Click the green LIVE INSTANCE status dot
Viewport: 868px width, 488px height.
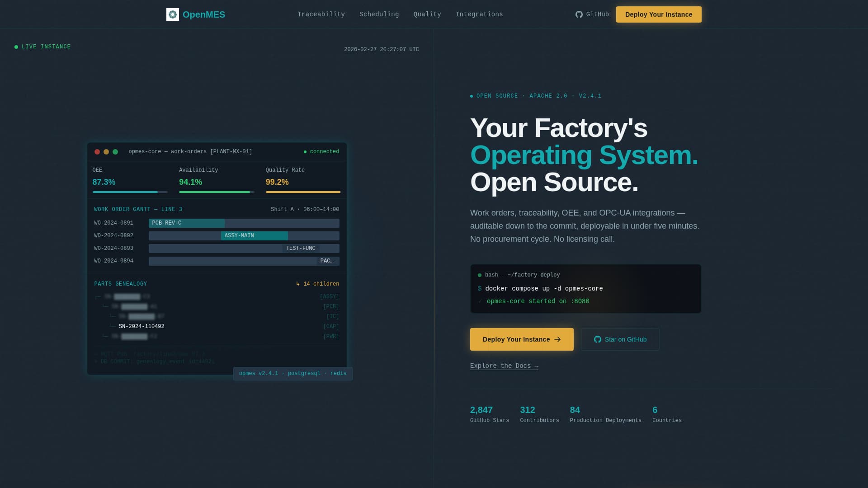coord(16,47)
